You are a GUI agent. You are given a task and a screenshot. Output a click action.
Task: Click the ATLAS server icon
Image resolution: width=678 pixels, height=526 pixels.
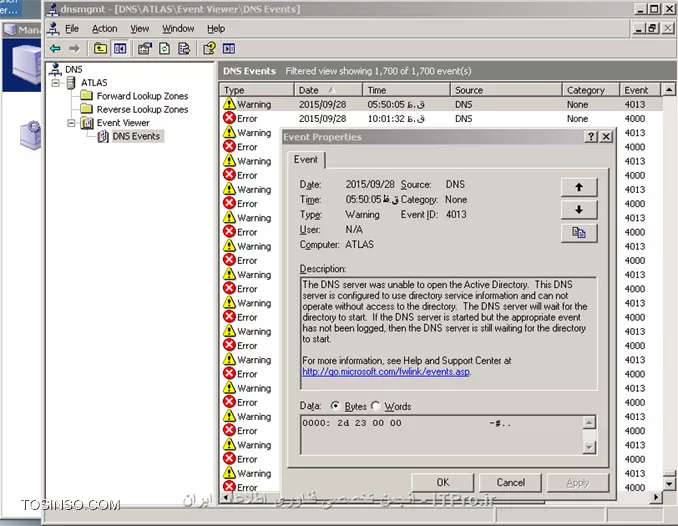[x=71, y=83]
